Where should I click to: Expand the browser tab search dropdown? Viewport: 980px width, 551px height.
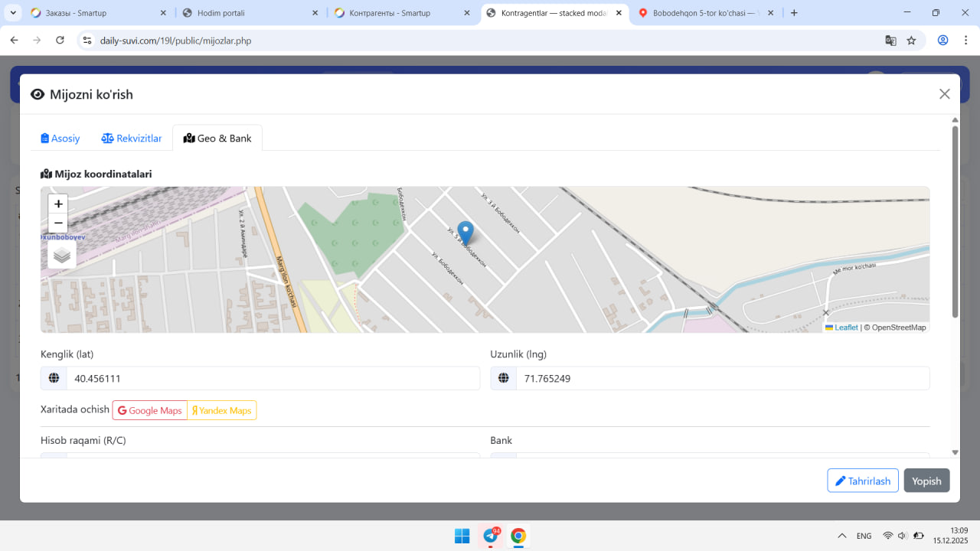tap(14, 13)
